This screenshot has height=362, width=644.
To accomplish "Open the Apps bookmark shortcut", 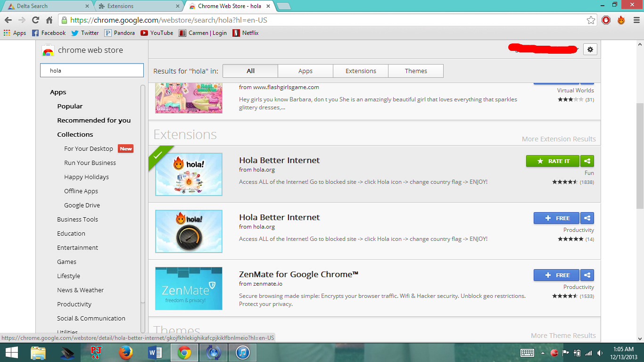I will [x=15, y=33].
